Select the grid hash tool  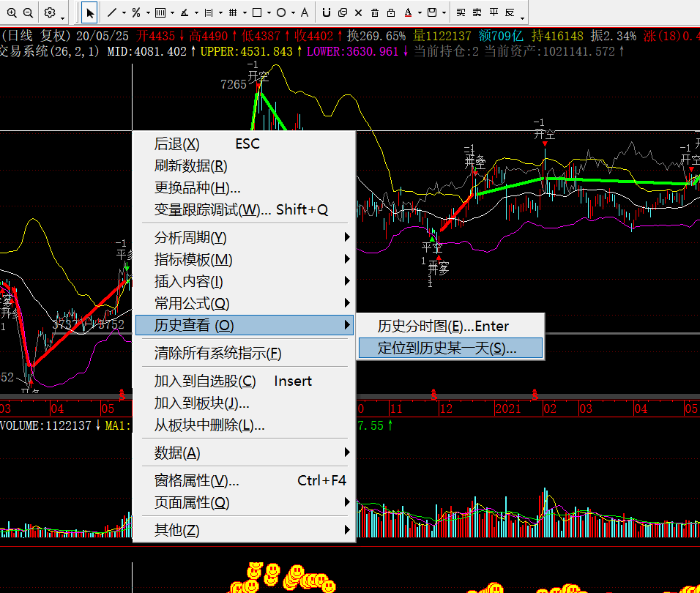233,12
